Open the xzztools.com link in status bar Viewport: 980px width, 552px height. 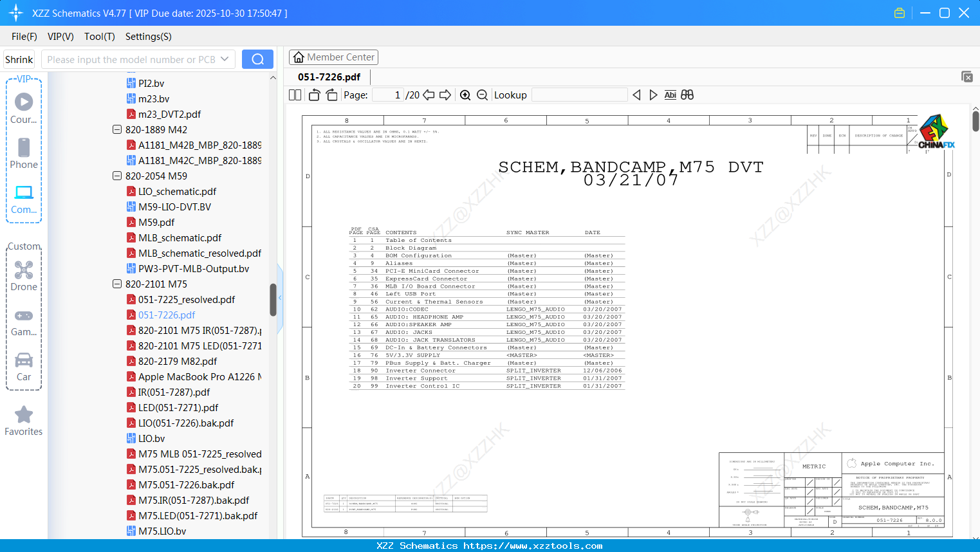pos(533,546)
